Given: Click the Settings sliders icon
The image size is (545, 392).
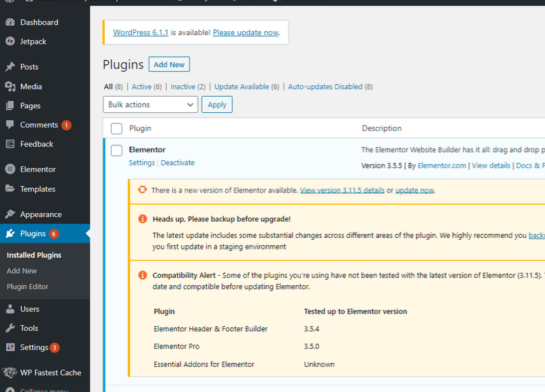Looking at the screenshot, I should (x=10, y=347).
